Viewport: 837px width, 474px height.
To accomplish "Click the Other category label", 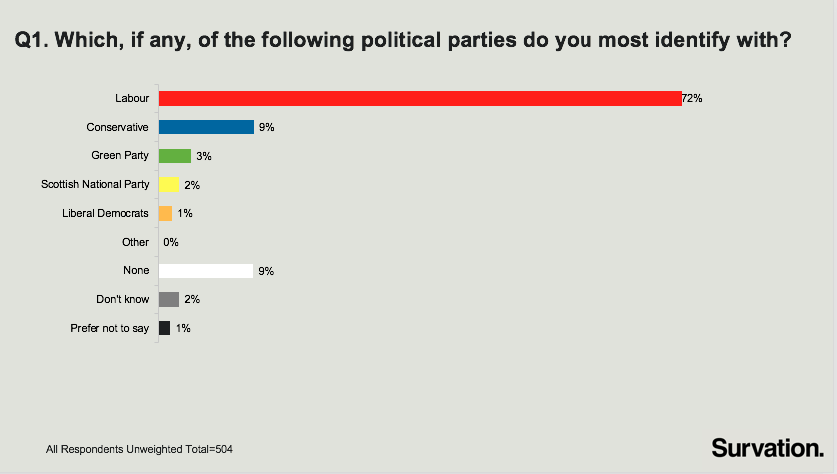I will click(136, 242).
